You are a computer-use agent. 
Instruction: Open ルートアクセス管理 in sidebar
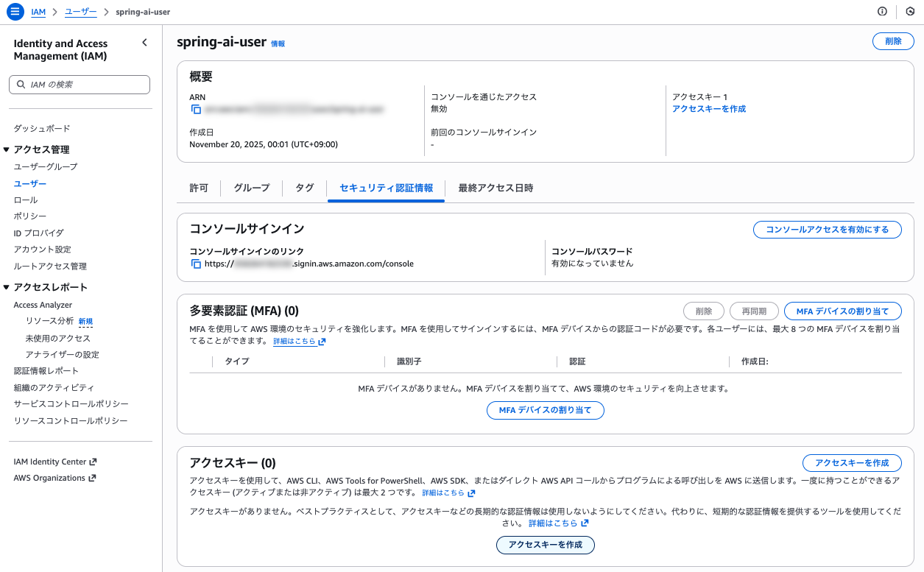point(50,266)
